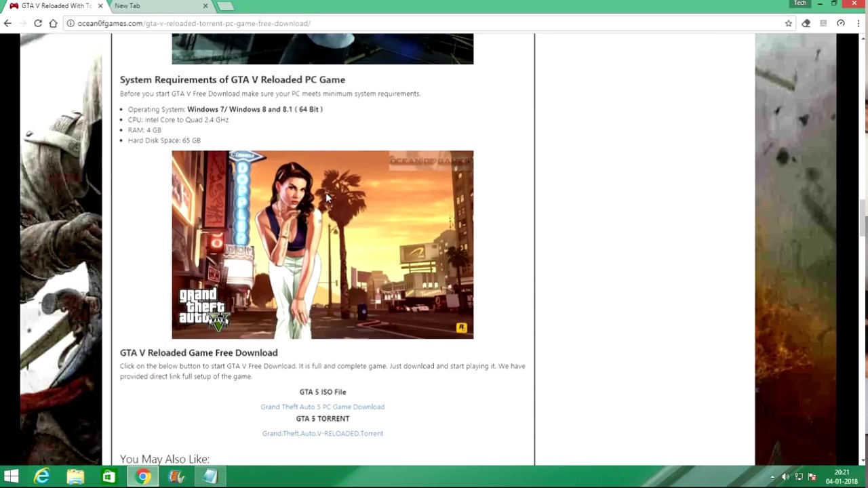The width and height of the screenshot is (868, 488).
Task: Open the notepad-style taskbar app
Action: (x=210, y=477)
